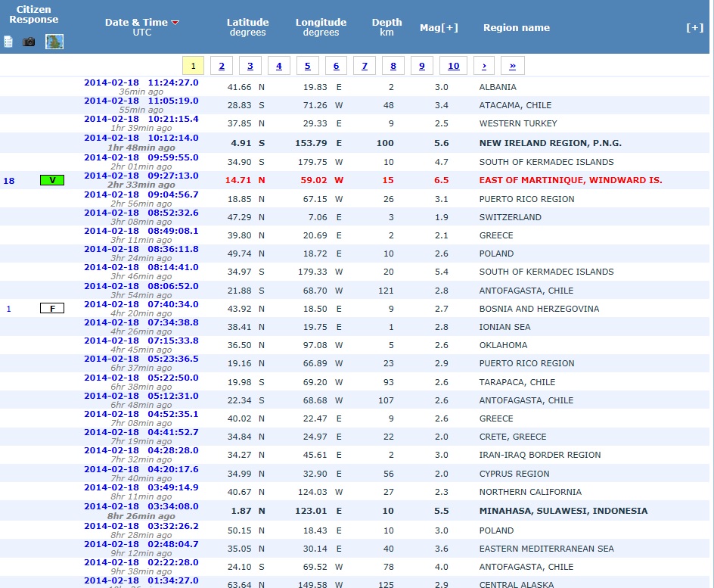This screenshot has width=714, height=588.
Task: Click the 5.6 magnitude value
Action: coord(441,143)
